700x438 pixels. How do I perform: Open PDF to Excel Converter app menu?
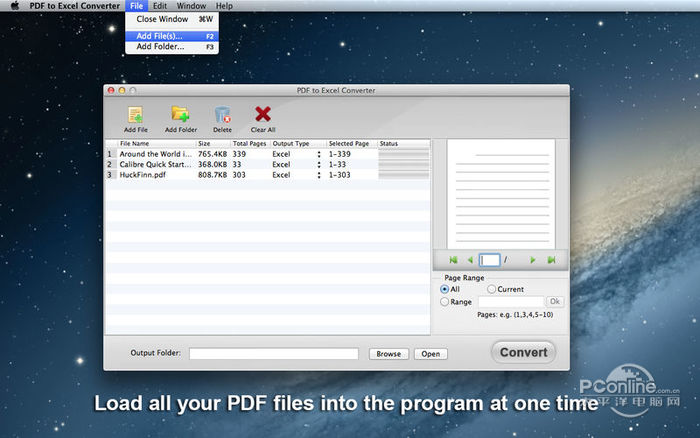(75, 6)
